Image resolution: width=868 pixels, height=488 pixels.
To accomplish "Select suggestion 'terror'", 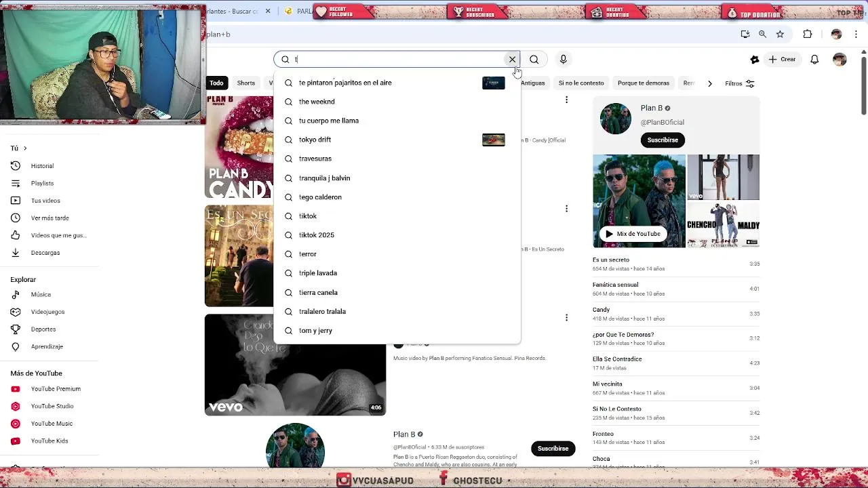I will click(397, 254).
